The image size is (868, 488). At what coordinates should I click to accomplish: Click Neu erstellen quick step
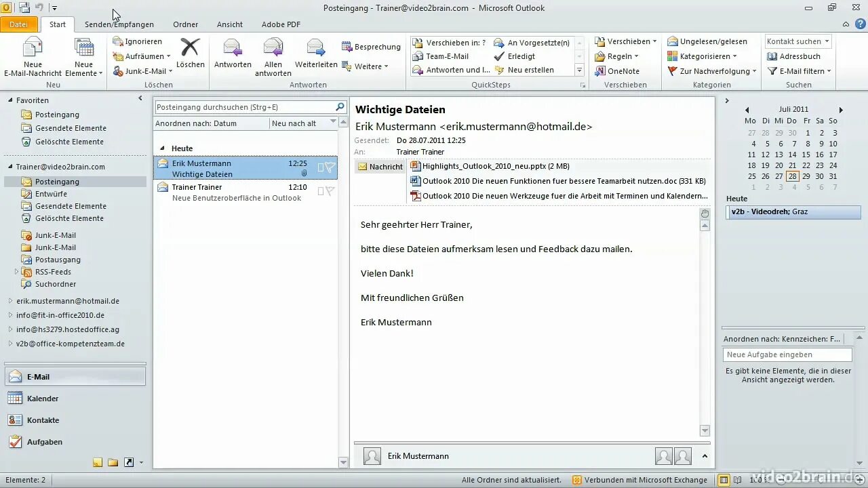524,70
